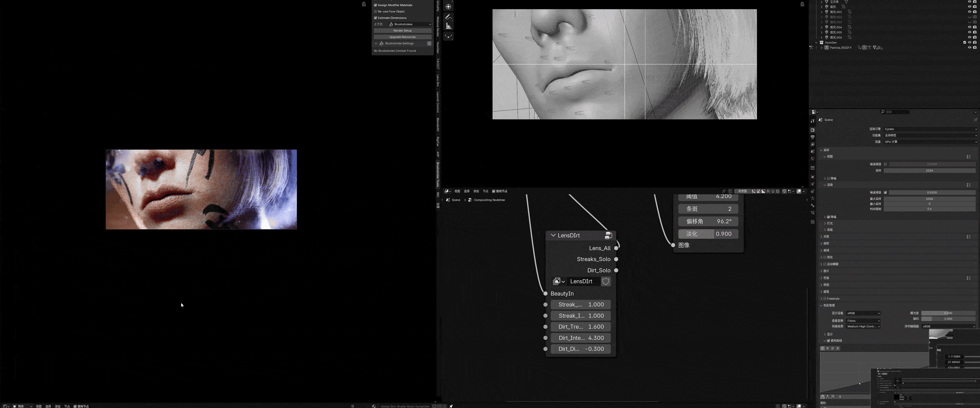Select Patricia_RIGIFY in the outliner
Viewport: 980px width, 408px height.
click(840, 48)
